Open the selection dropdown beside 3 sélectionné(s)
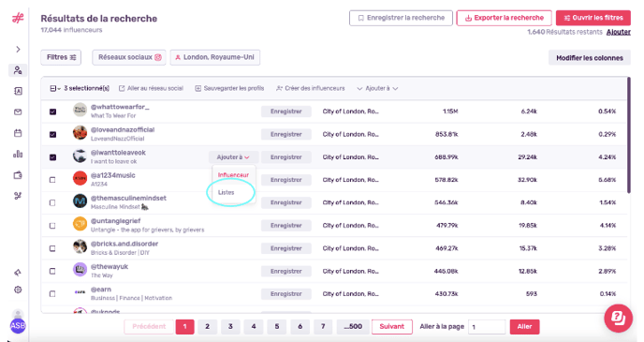Viewport: 644px width, 342px height. point(55,88)
